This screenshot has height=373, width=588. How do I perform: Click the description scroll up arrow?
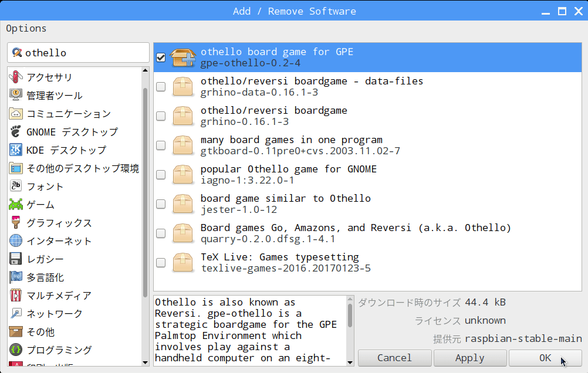[350, 299]
